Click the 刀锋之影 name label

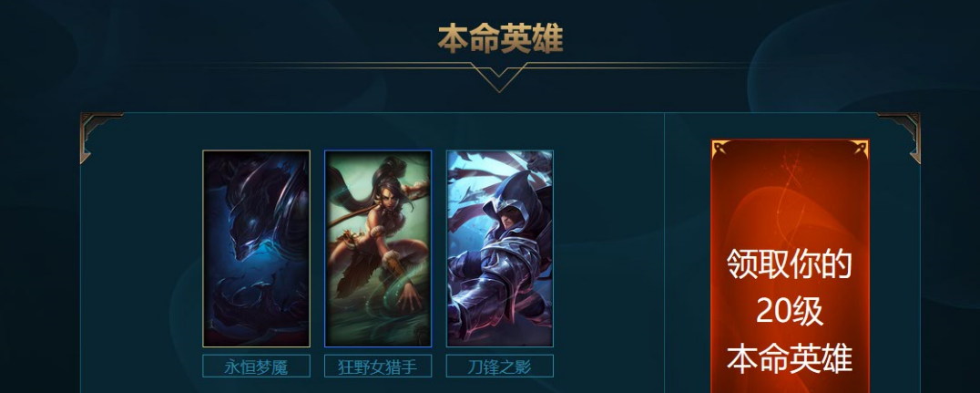(500, 366)
